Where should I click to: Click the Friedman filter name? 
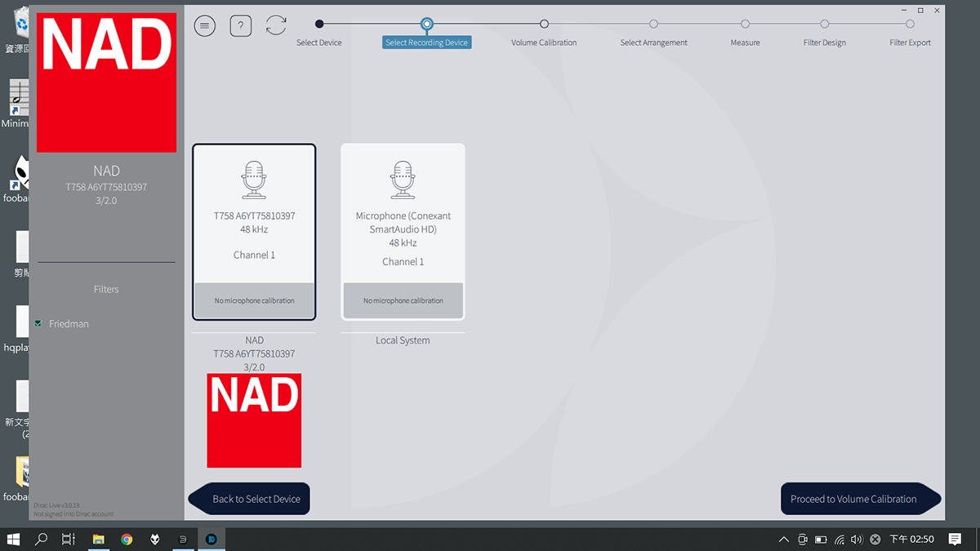pos(69,324)
